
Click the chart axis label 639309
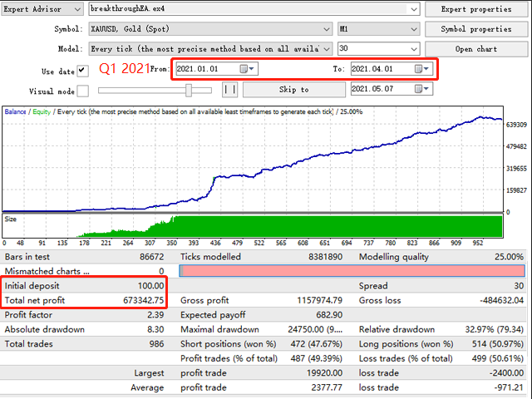(516, 125)
